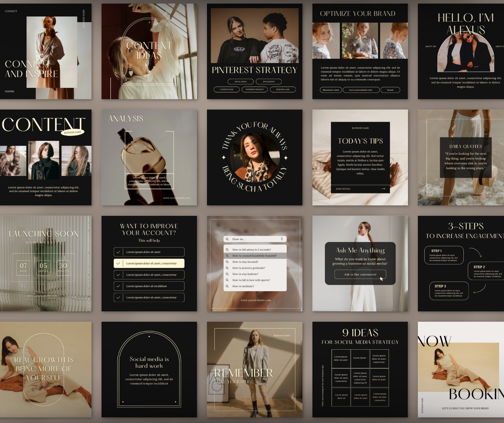Toggle the checkmark beside "Lorem ipsum dolor sit amet"
The height and width of the screenshot is (423, 504).
point(118,252)
